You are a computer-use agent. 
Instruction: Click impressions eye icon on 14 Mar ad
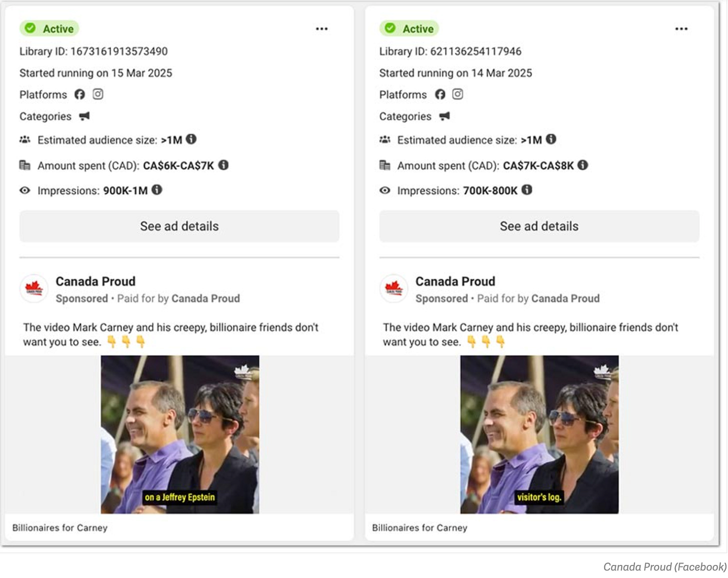coord(384,190)
